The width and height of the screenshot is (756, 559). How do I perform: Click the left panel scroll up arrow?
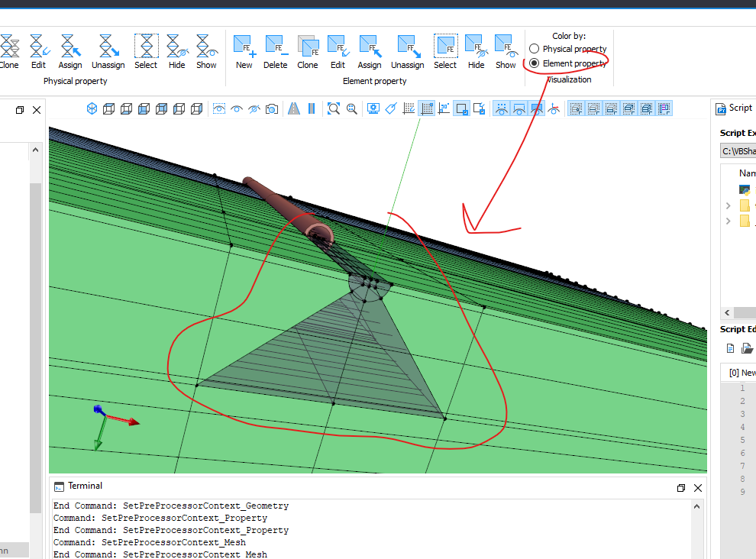tap(35, 150)
